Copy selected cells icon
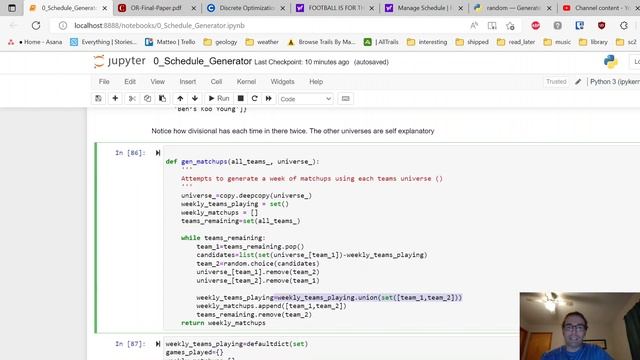Screen dimensions: 640x360 (147, 98)
